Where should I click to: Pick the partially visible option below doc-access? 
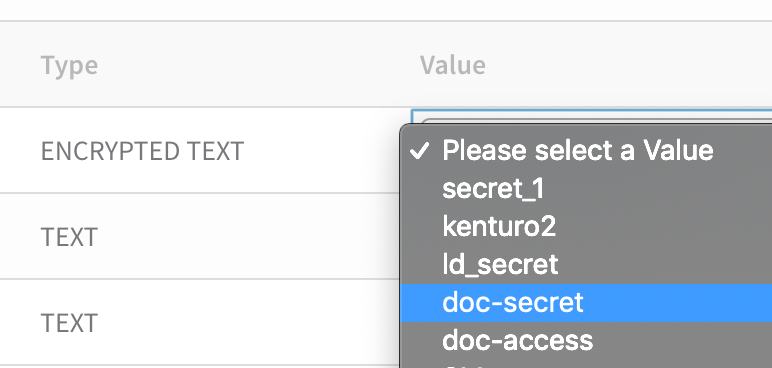click(586, 365)
